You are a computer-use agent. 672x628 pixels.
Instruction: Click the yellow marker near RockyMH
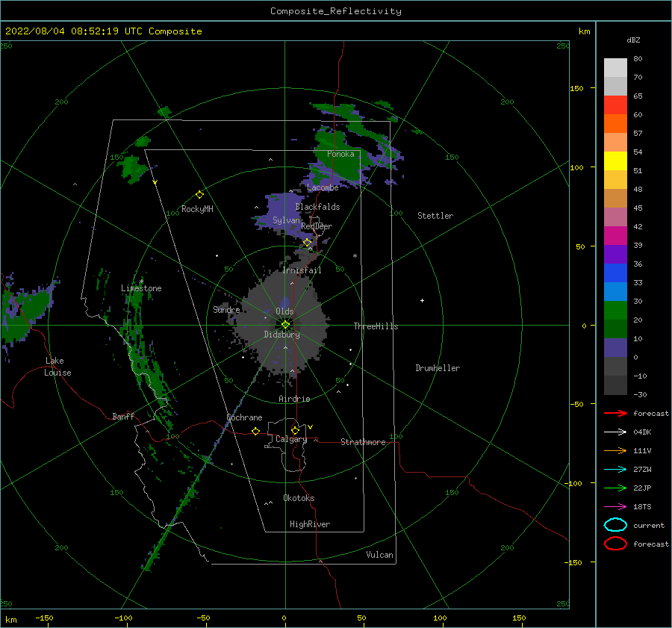(x=199, y=195)
